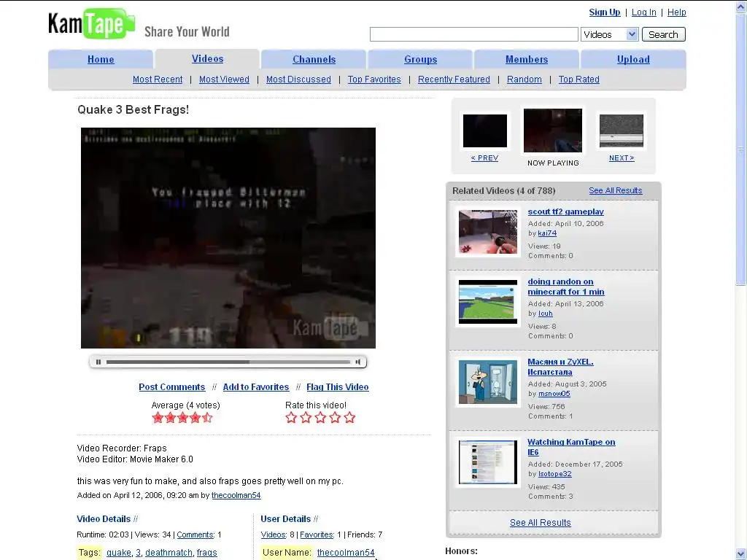Open Watching KamTape on IE6 title link
This screenshot has width=747, height=560.
[571, 447]
